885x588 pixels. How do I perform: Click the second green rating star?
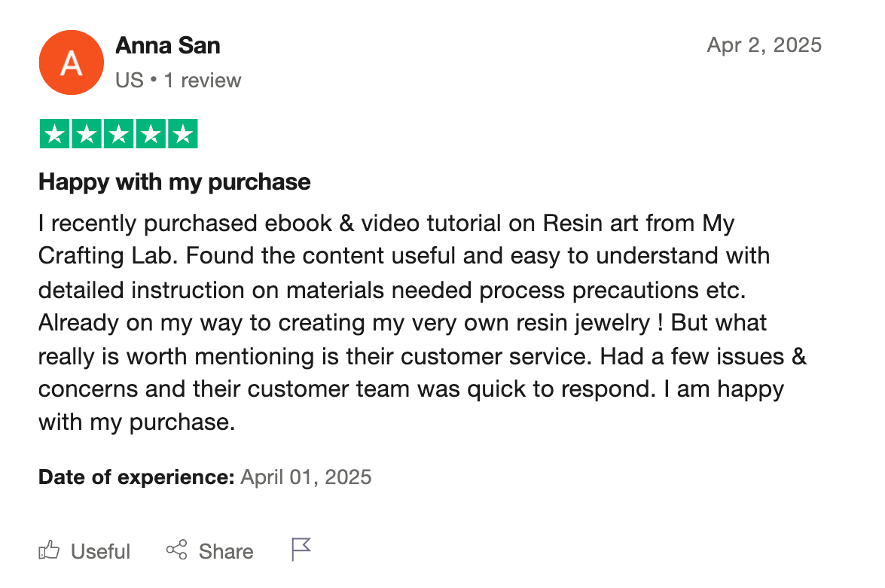pyautogui.click(x=87, y=134)
